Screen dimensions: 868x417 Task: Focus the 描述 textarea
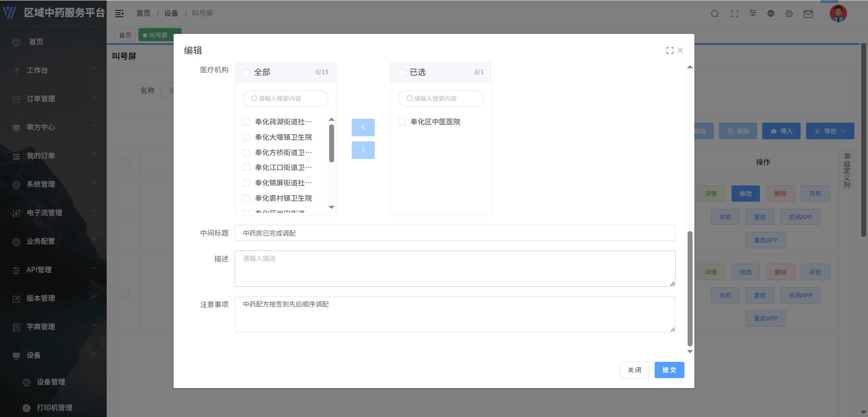coord(455,269)
